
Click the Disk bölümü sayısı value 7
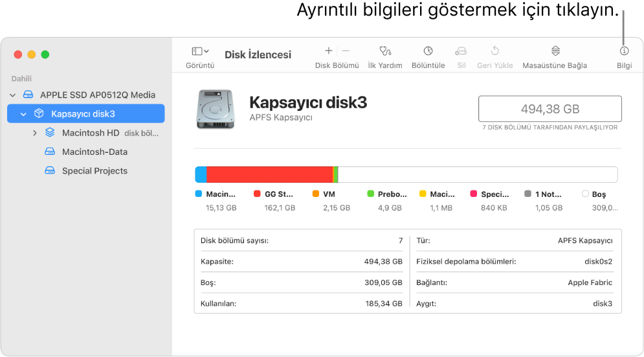click(401, 240)
